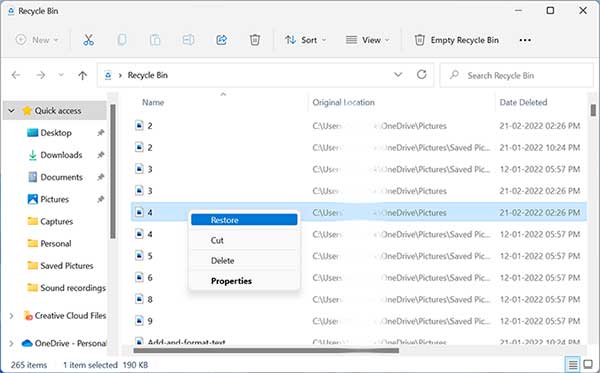Click the Delete trash icon in toolbar
The height and width of the screenshot is (373, 600).
tap(255, 40)
